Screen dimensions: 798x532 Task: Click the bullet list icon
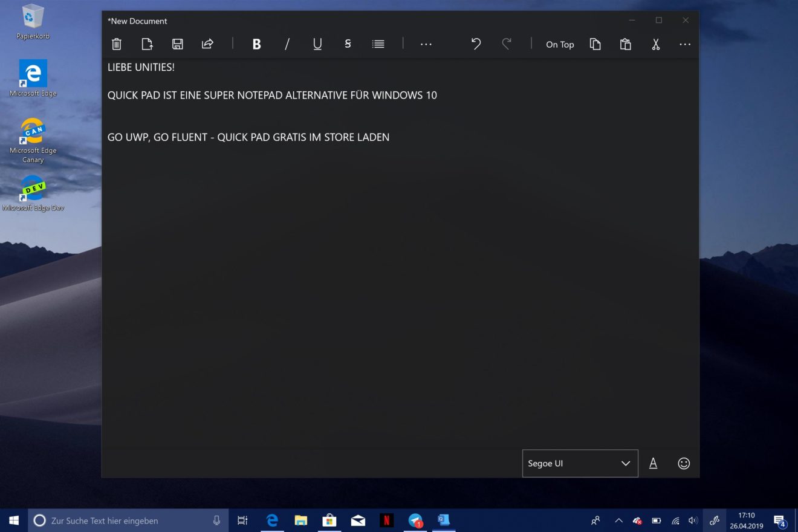tap(378, 44)
